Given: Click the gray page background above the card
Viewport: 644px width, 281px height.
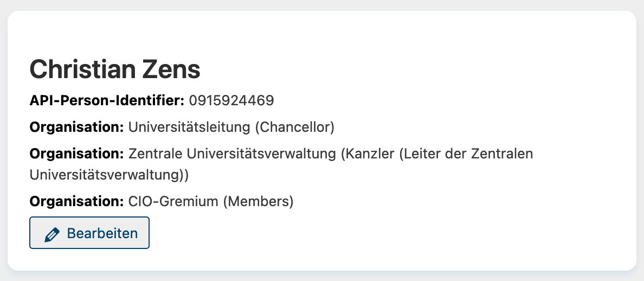Looking at the screenshot, I should click(x=322, y=5).
